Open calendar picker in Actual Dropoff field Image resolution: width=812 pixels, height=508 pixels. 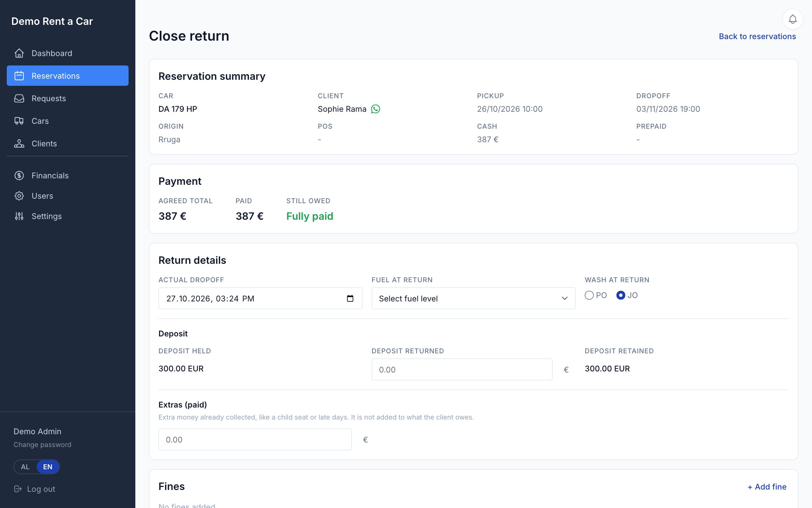point(350,298)
